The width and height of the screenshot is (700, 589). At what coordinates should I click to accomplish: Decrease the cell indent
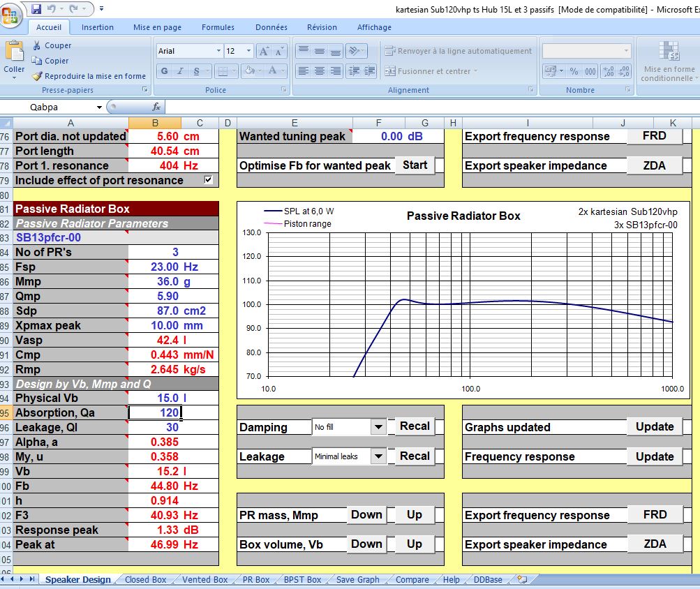[354, 70]
